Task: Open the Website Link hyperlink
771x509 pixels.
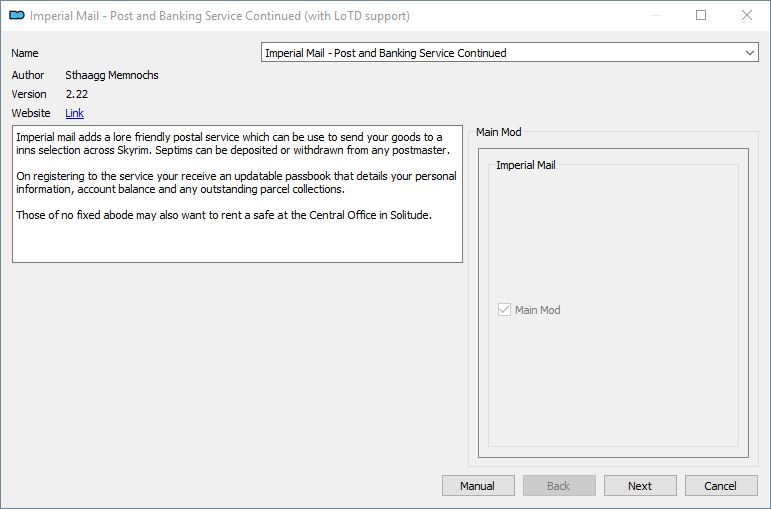Action: click(74, 113)
